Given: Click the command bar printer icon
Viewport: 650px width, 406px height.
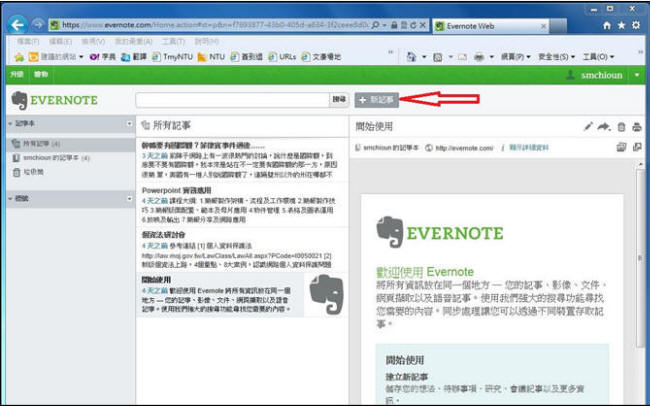Looking at the screenshot, I should pyautogui.click(x=479, y=57).
